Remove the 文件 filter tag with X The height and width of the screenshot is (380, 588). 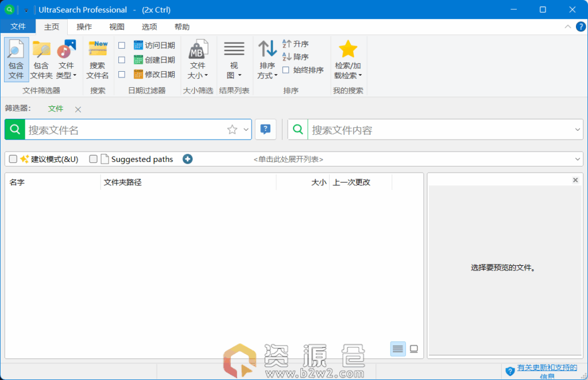click(x=78, y=109)
